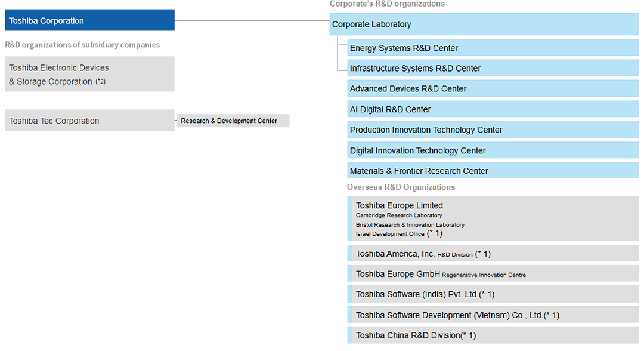Select Bristol Research & Innovation Laboratory
This screenshot has width=644, height=351.
410,225
